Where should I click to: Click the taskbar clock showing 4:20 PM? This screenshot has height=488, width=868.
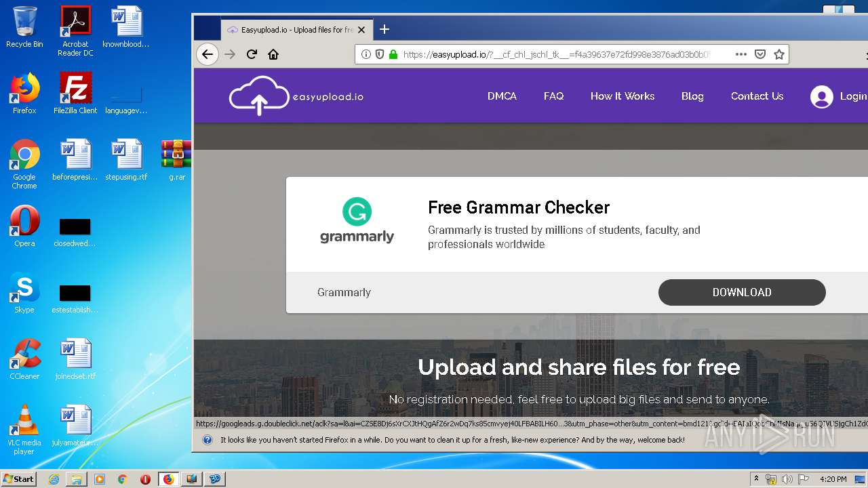pos(833,479)
